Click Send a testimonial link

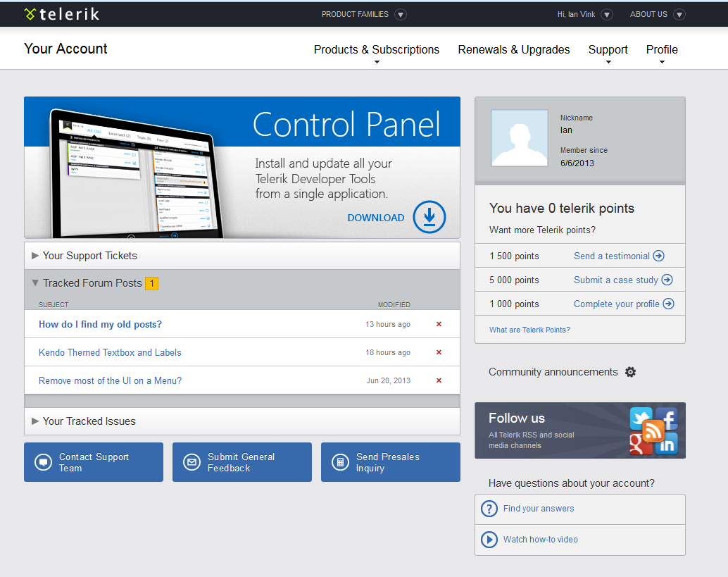tap(611, 256)
